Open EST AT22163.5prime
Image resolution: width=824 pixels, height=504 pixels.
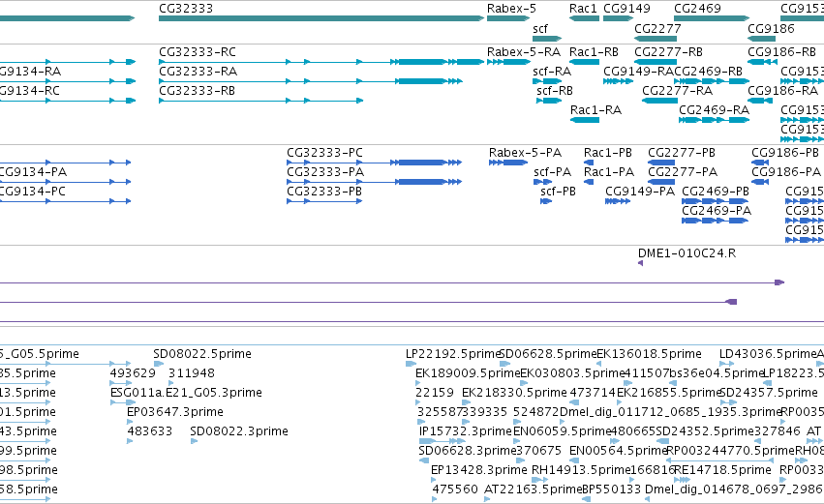[534, 489]
